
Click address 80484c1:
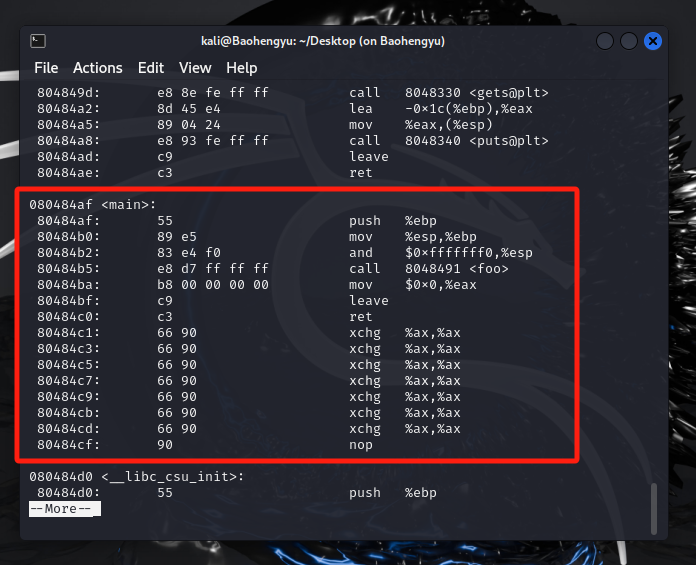click(x=69, y=333)
